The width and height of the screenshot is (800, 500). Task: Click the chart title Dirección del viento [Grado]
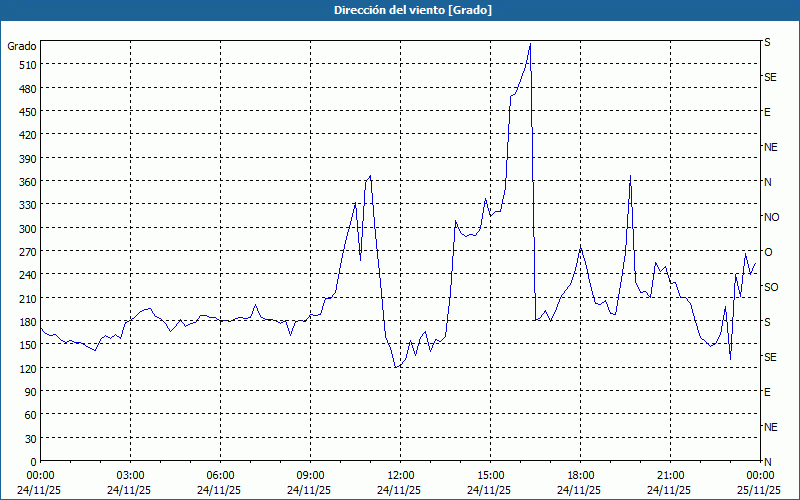click(x=413, y=10)
